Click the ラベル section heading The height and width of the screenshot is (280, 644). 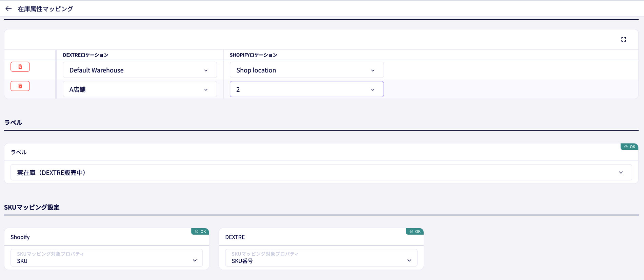(13, 123)
